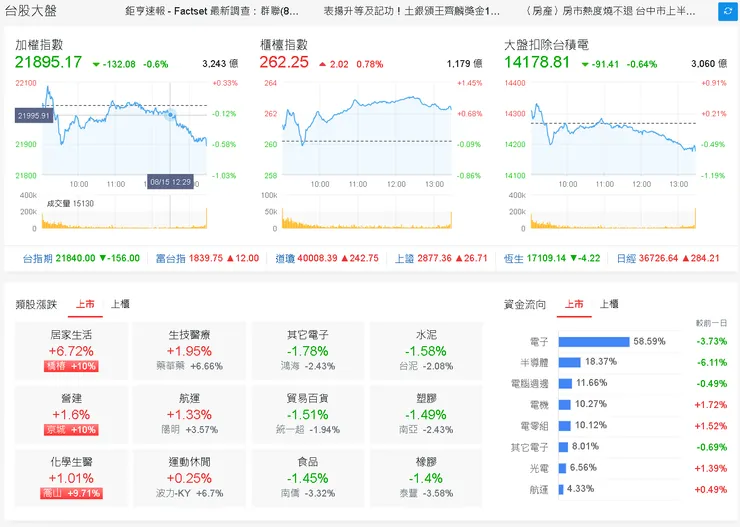Click the 食品 sector card
The width and height of the screenshot is (740, 527).
tap(308, 478)
